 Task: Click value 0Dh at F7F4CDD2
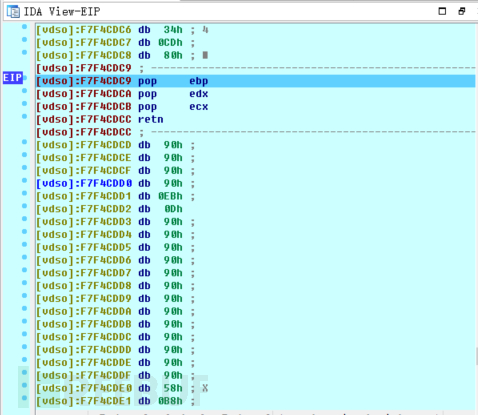174,209
